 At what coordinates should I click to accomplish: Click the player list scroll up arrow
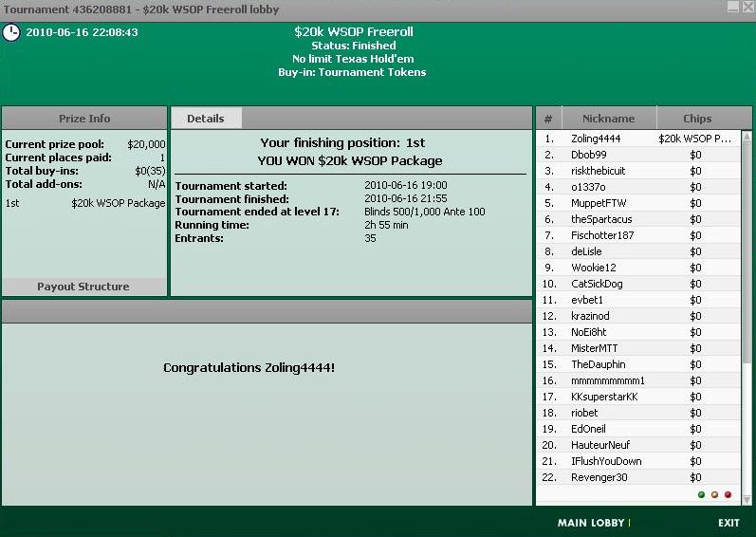pos(747,137)
